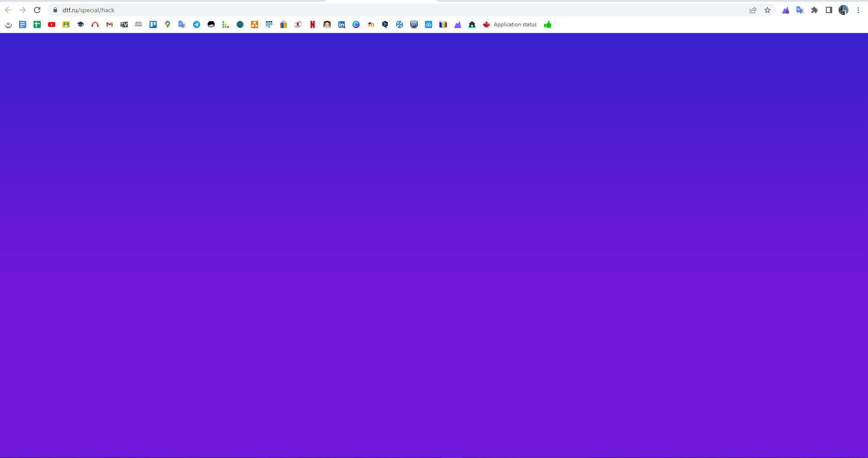The height and width of the screenshot is (458, 868).
Task: Open the Netflix bookmark
Action: (313, 24)
